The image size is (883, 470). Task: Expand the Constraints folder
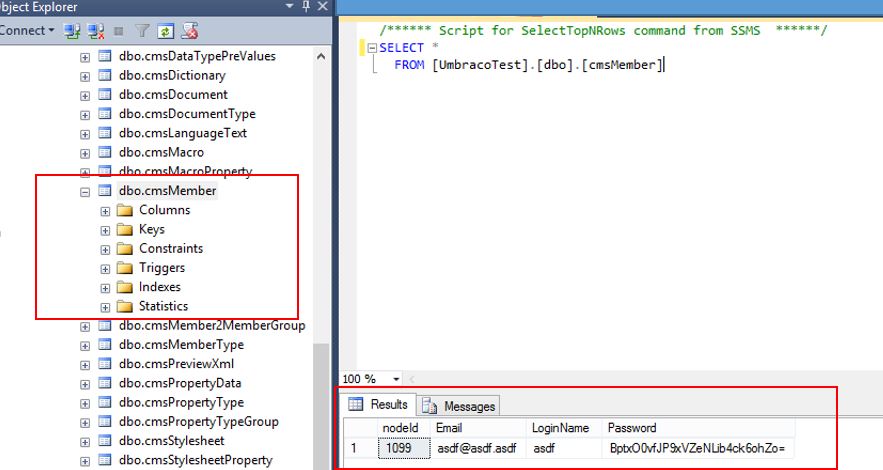105,249
